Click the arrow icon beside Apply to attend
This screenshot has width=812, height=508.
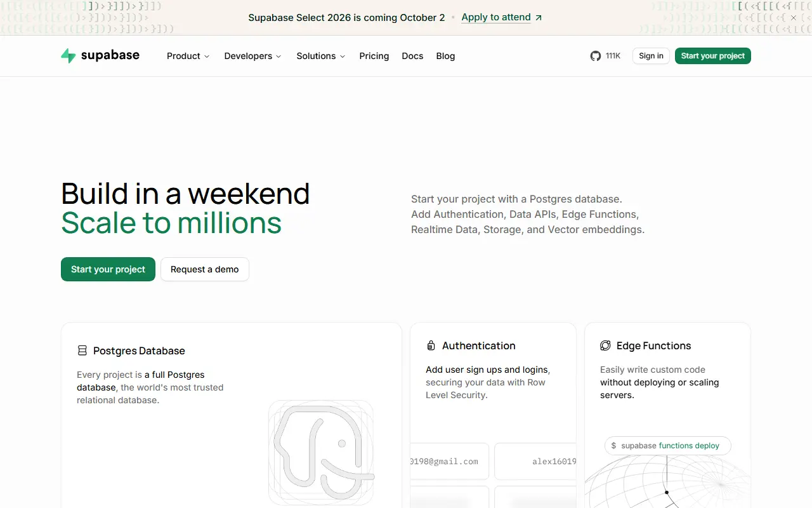coord(539,18)
